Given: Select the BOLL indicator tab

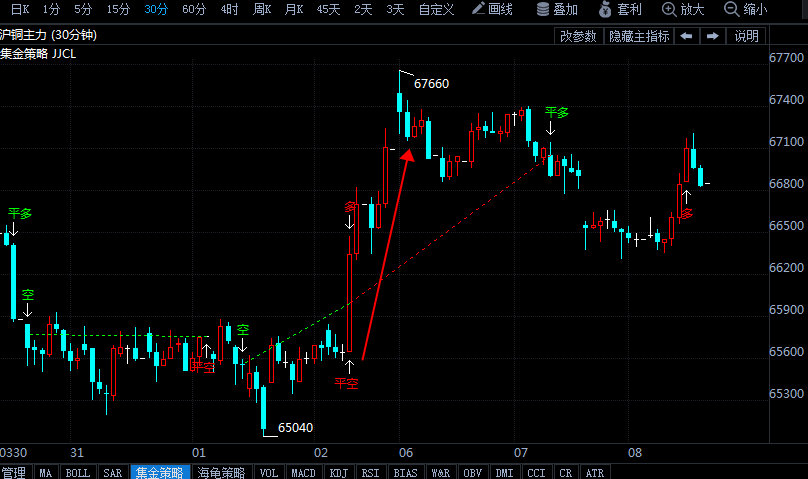Looking at the screenshot, I should 78,472.
